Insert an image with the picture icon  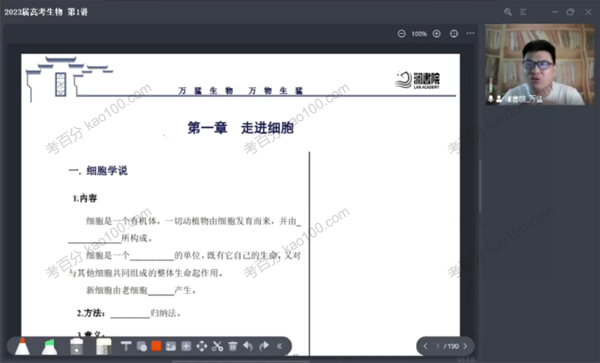coord(171,347)
